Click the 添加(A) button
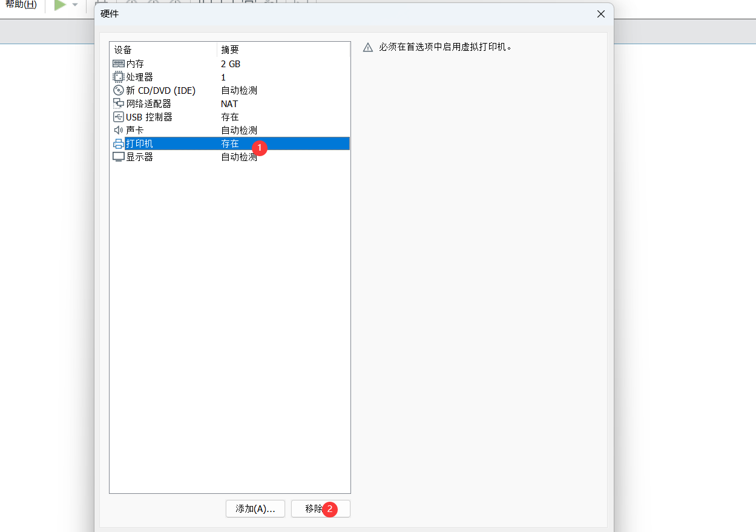This screenshot has height=532, width=756. pos(255,509)
